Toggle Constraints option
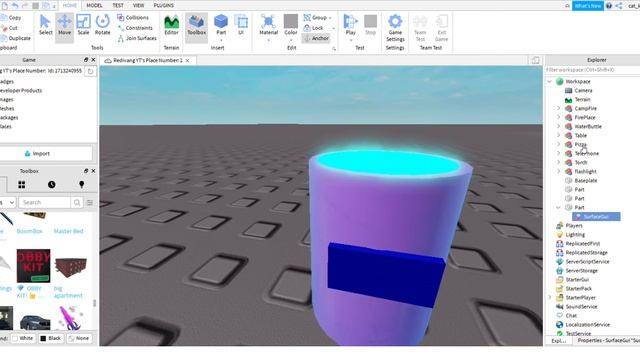640x360 pixels. click(135, 28)
